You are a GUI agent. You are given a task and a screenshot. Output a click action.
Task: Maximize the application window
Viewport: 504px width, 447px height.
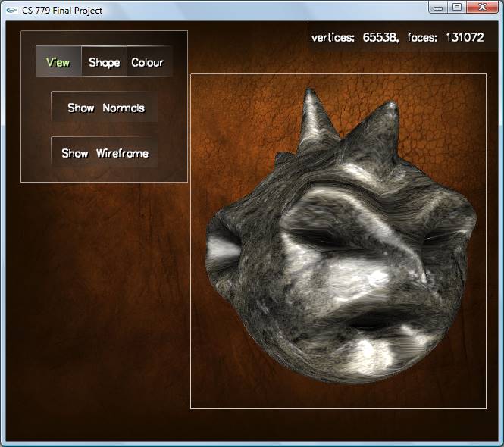456,8
